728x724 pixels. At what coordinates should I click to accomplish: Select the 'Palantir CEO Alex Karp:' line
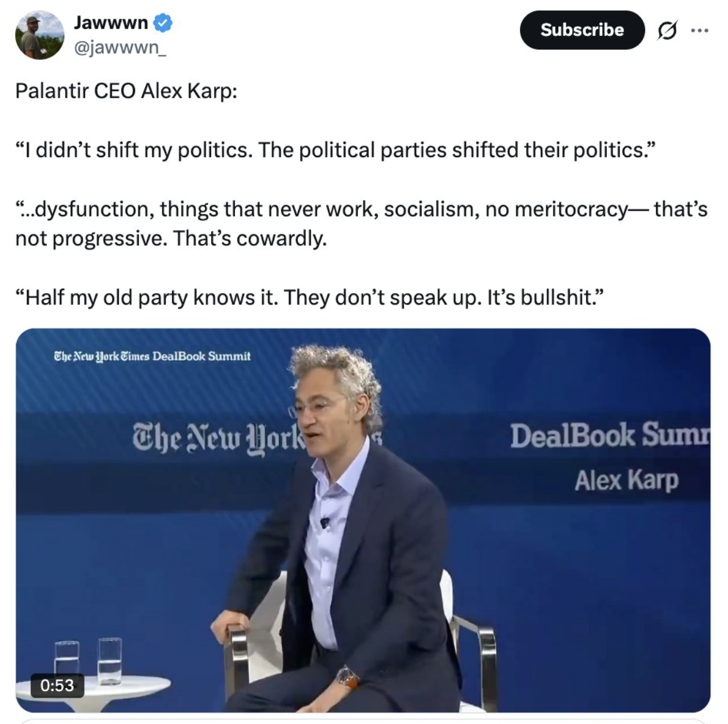127,91
